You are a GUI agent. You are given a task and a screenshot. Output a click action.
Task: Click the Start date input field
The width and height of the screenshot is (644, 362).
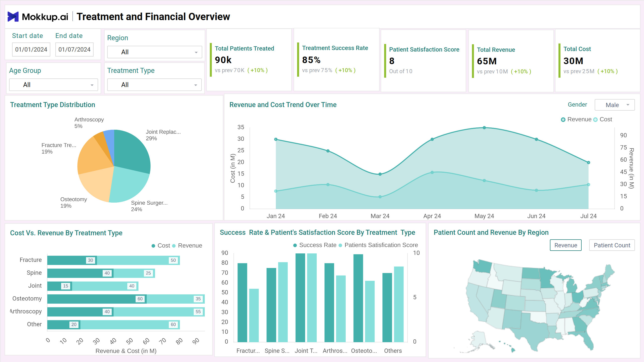click(31, 49)
